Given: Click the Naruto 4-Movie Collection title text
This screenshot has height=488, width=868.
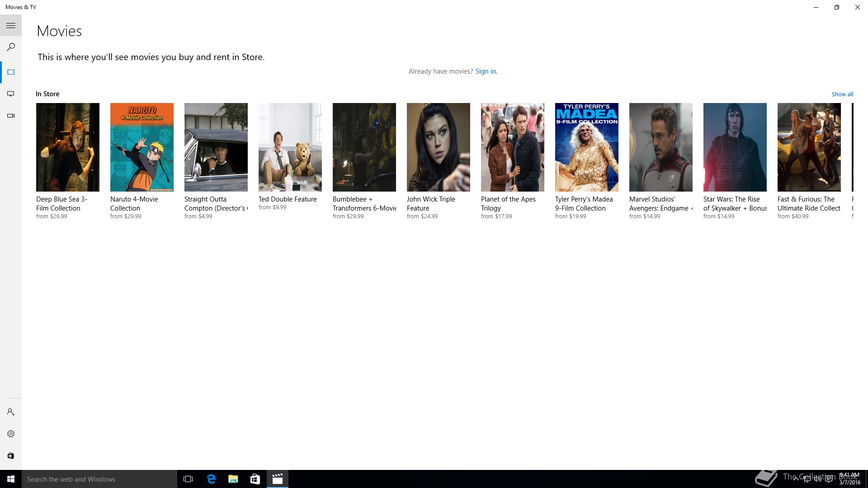Looking at the screenshot, I should pos(134,204).
